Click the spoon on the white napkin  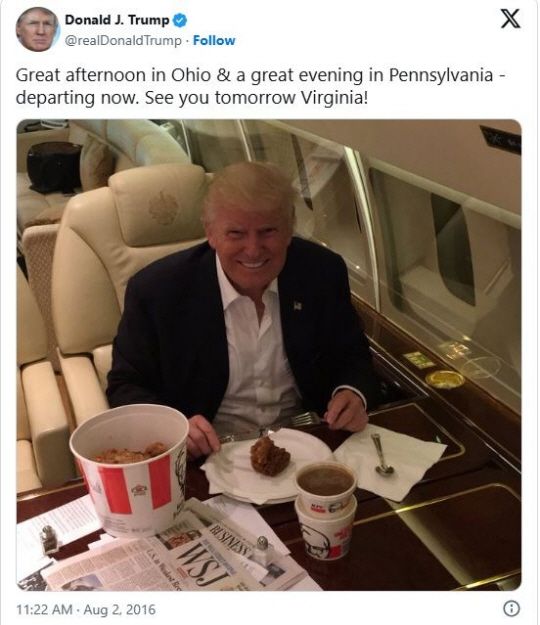(382, 455)
